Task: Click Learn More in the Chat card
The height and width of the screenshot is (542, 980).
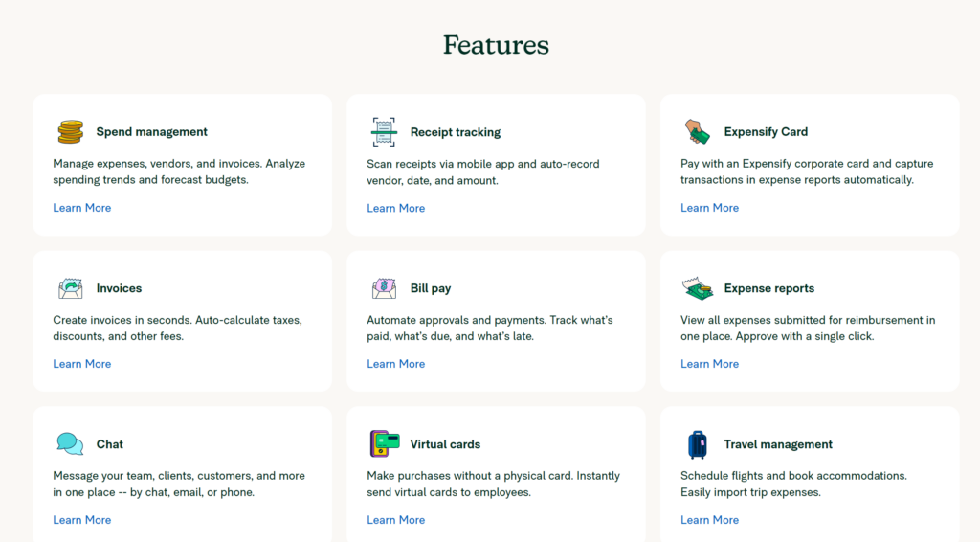Action: tap(82, 520)
